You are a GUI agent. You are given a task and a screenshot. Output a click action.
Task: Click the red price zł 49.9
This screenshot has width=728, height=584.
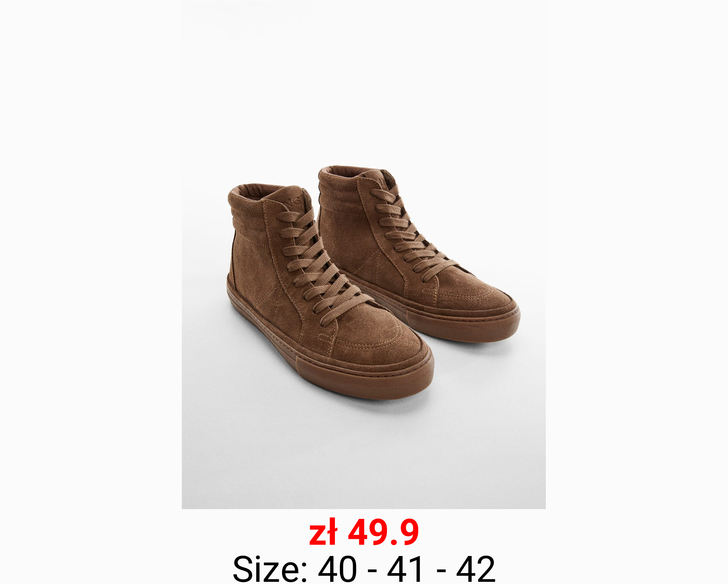point(364,533)
